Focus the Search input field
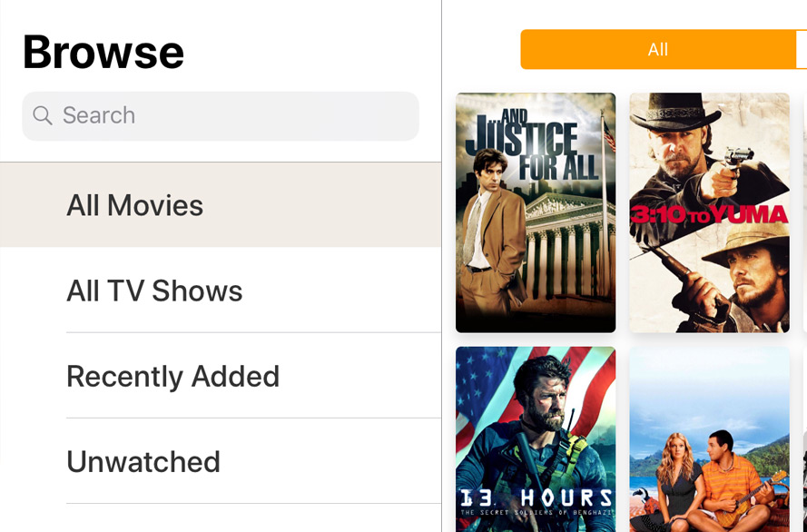The image size is (807, 532). 236,115
